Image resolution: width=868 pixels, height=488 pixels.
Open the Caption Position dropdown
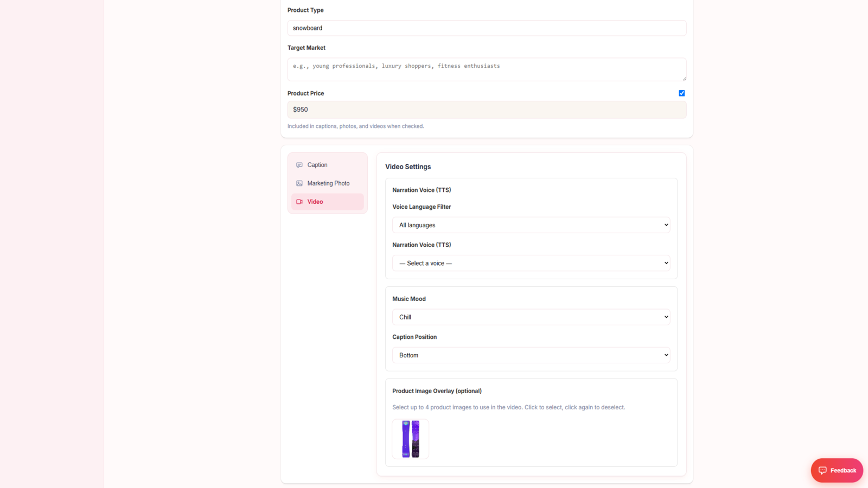(x=531, y=355)
